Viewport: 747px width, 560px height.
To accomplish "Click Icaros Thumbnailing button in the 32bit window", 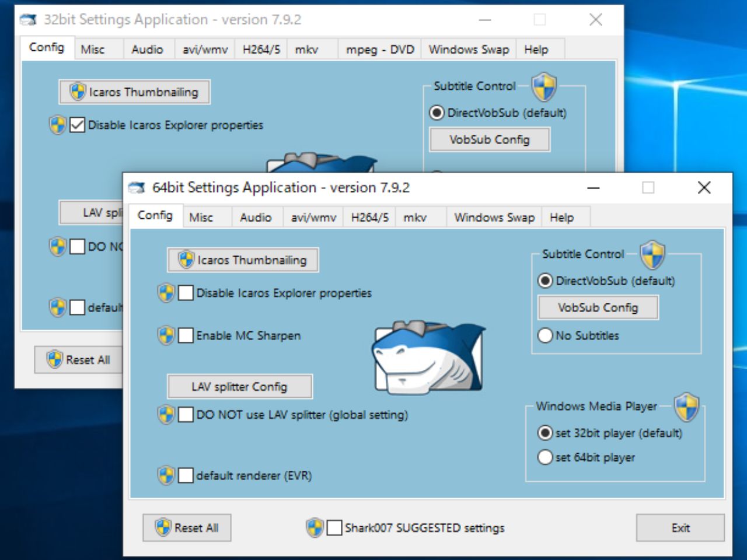I will coord(134,92).
